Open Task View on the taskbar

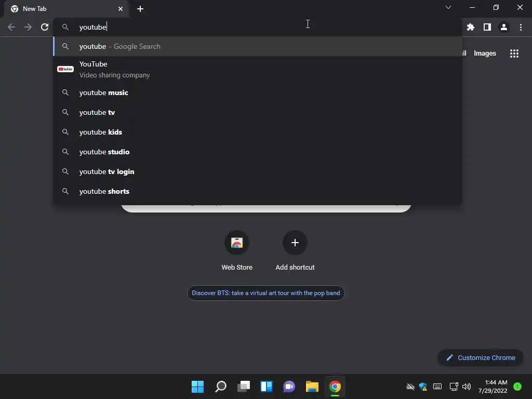(244, 387)
